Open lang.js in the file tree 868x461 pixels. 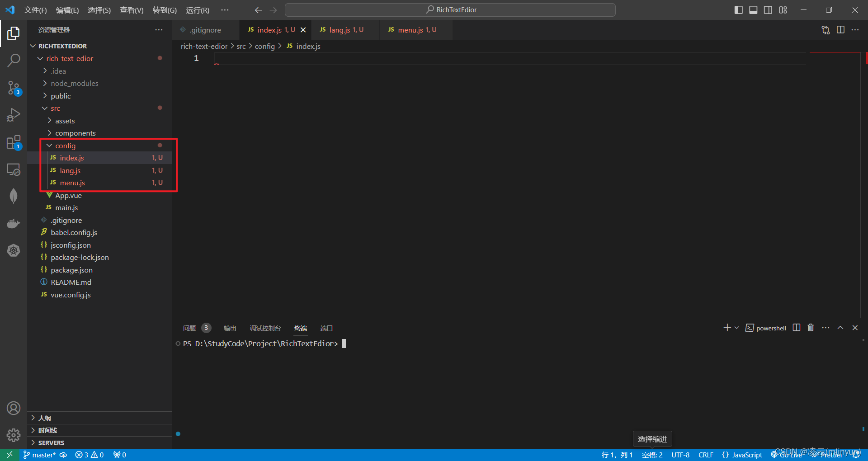99,170
